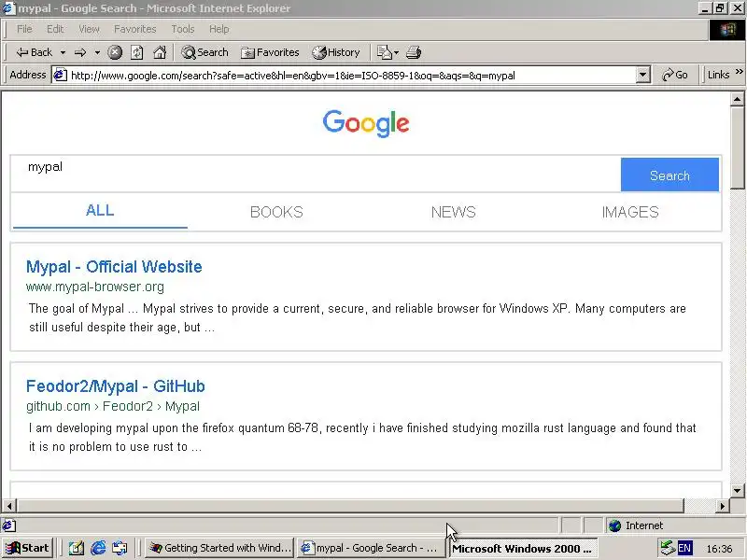Open the Back history dropdown arrow
Screen dimensions: 747x560
coord(63,52)
